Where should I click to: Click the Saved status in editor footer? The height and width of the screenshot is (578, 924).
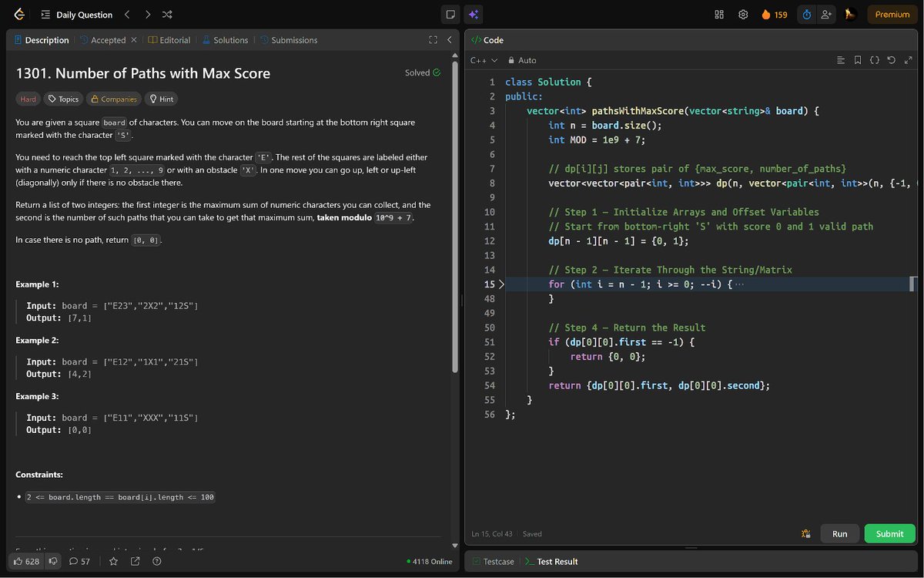tap(532, 533)
